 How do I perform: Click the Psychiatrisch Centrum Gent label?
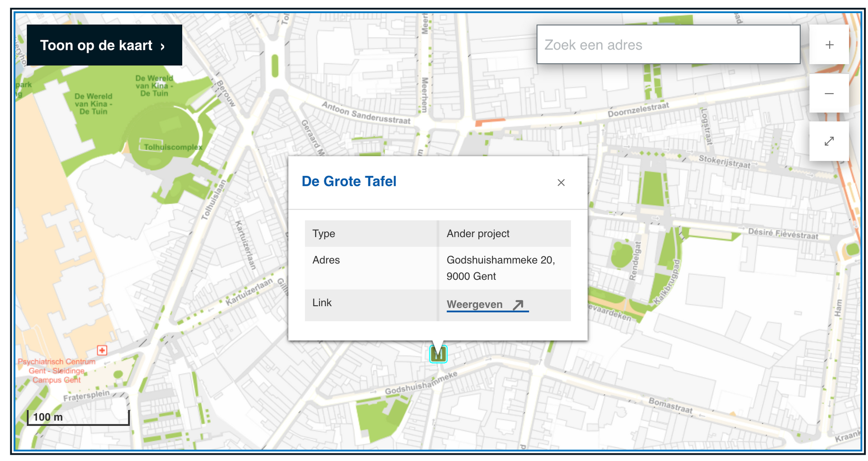coord(57,371)
